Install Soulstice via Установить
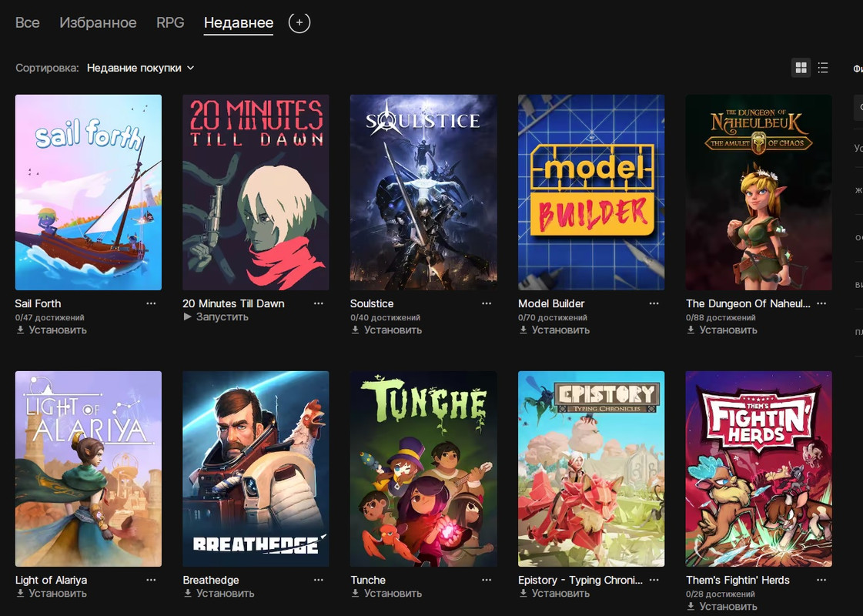863x616 pixels. 386,330
